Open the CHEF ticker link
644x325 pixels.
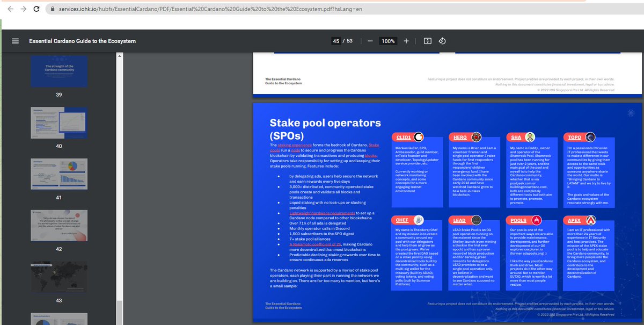pos(402,220)
